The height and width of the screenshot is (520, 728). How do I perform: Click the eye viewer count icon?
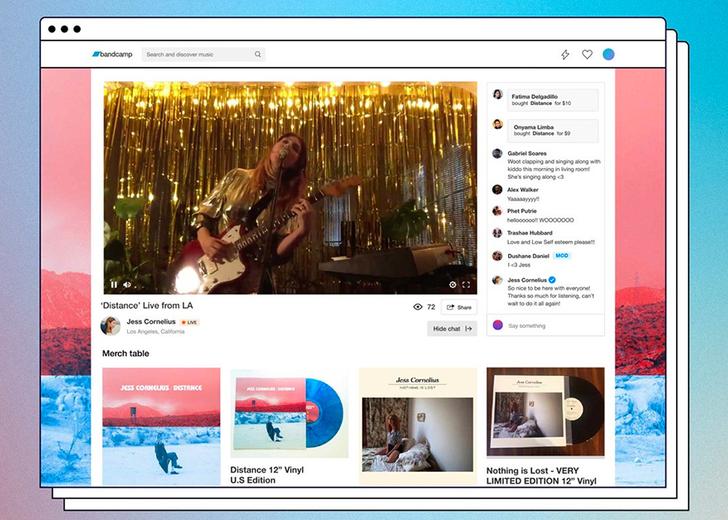(x=417, y=307)
